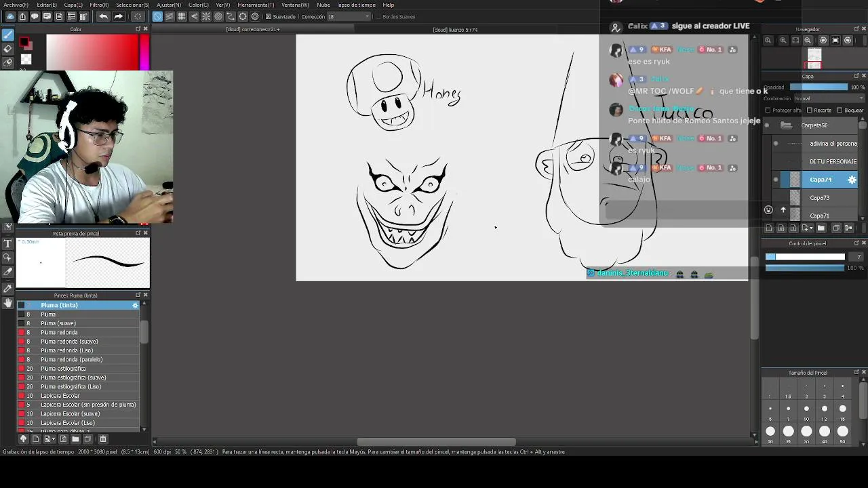Undock the Color panel
Viewport: 868px width, 488px height.
[138, 29]
